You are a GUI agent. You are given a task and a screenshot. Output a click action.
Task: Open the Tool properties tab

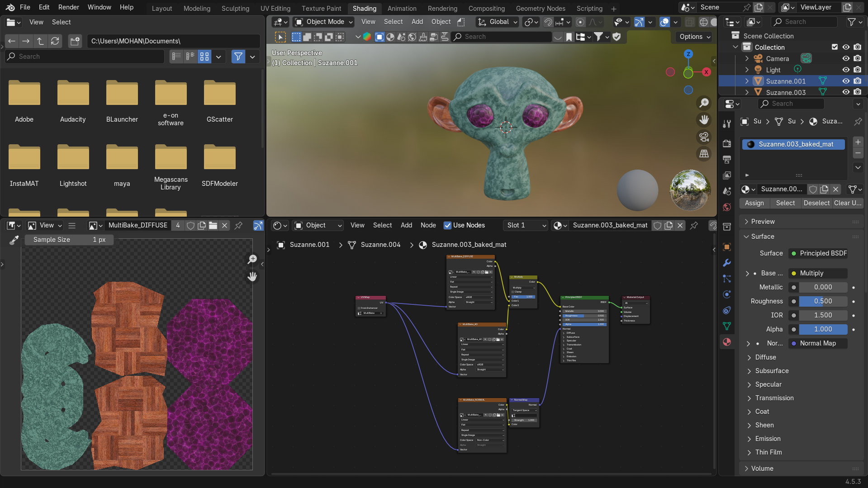pos(727,124)
